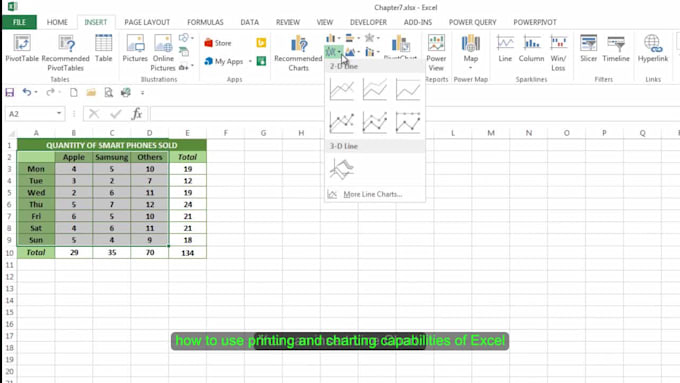Click the Bing Maps app icon

(x=261, y=43)
